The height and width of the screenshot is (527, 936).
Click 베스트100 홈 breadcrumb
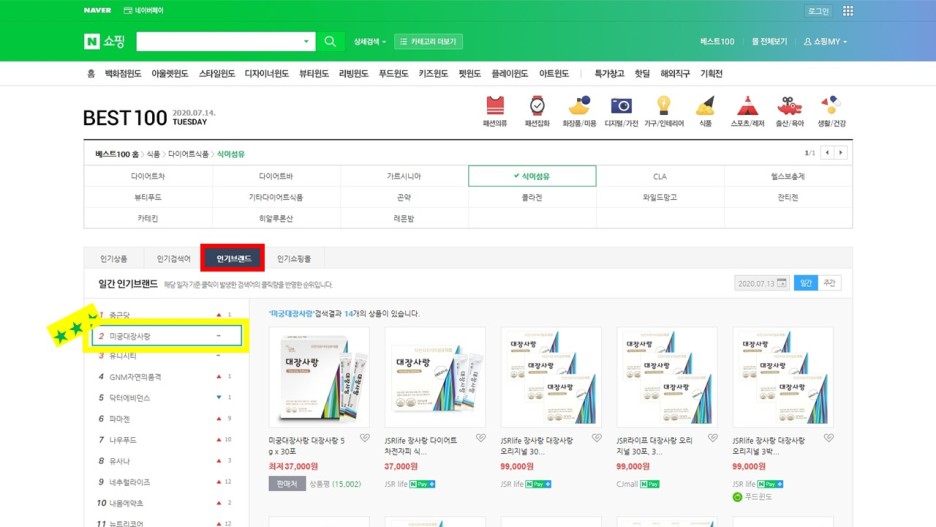(116, 154)
